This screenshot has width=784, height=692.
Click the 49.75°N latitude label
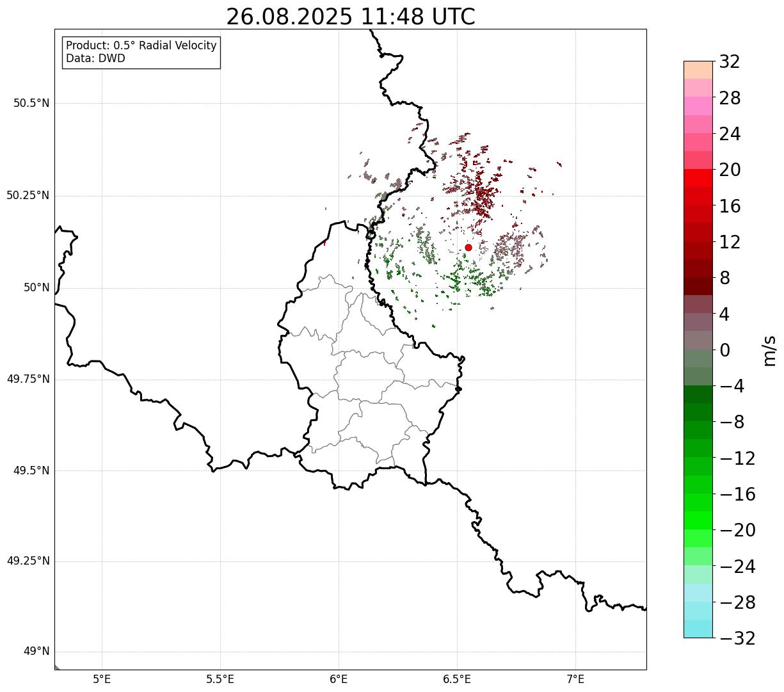28,379
